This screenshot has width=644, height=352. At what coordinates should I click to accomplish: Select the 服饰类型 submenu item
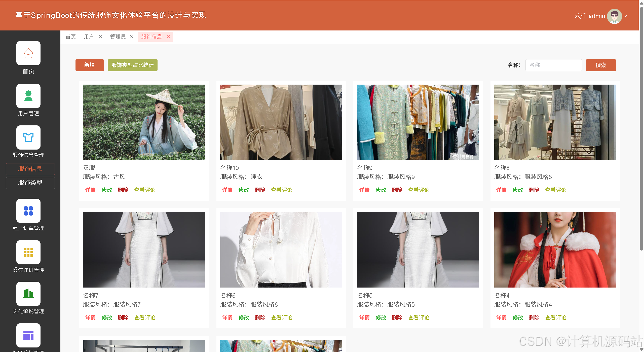pos(30,183)
